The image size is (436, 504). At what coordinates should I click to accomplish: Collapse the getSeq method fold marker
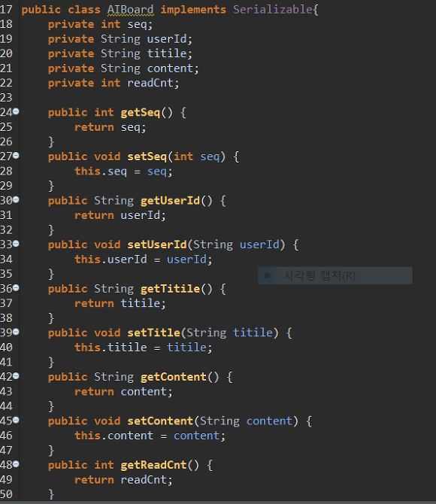point(16,111)
